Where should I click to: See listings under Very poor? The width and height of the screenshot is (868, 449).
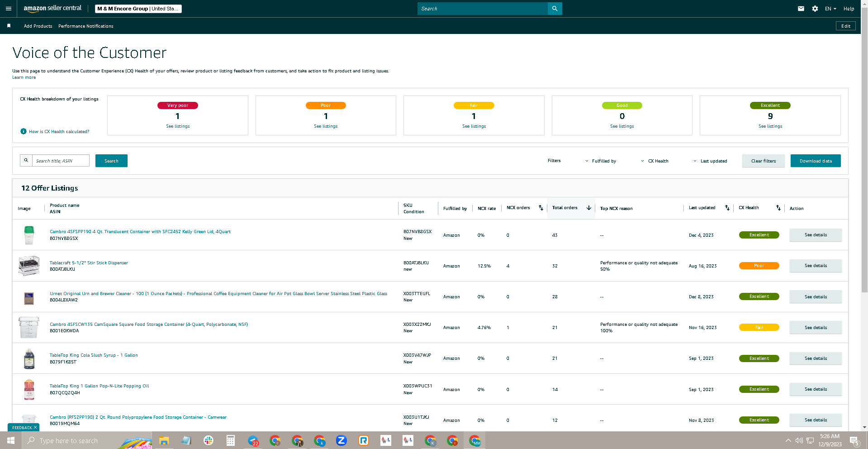[178, 126]
